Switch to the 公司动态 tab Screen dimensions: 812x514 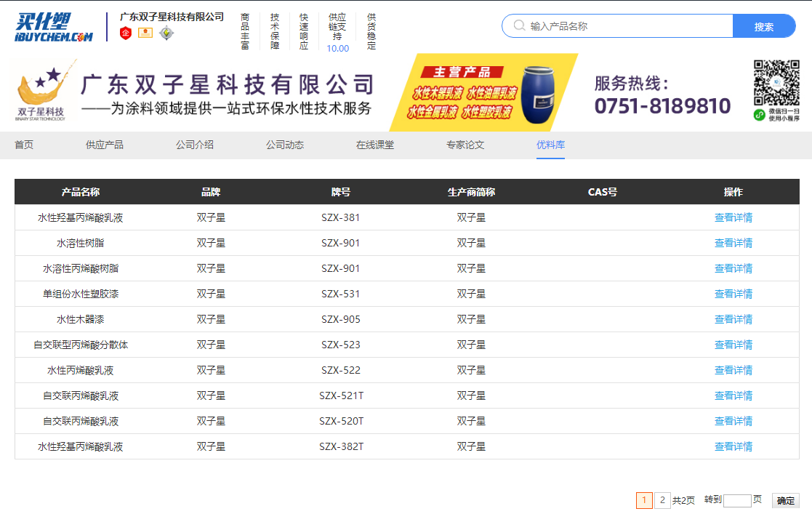(x=285, y=145)
